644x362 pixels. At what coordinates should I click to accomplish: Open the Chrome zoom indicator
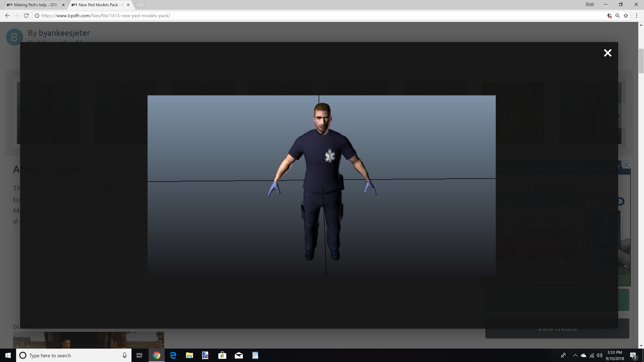(618, 15)
